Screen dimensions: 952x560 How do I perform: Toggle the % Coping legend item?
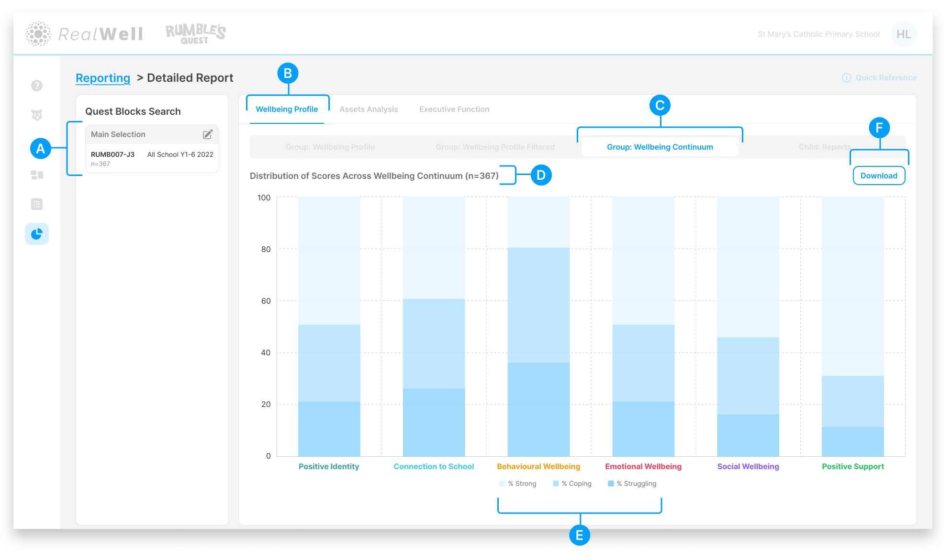572,483
